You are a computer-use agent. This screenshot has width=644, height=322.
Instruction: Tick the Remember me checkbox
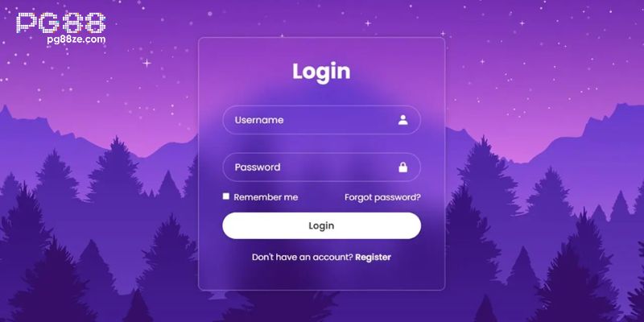[226, 196]
